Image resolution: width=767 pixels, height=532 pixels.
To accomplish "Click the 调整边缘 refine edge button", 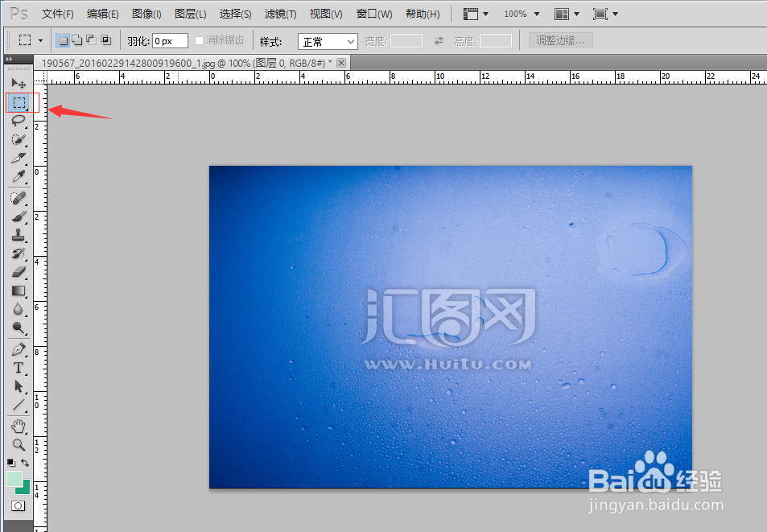I will (x=561, y=40).
